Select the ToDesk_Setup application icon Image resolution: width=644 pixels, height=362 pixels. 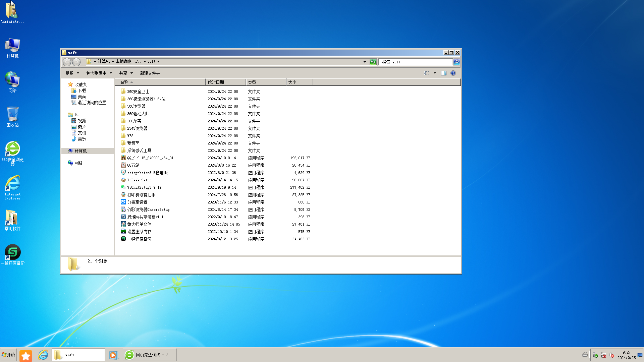(123, 180)
